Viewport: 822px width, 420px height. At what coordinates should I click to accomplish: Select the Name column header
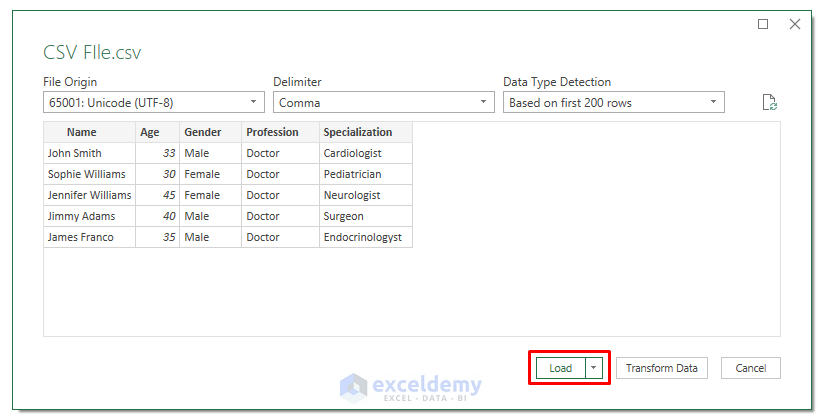(x=89, y=132)
